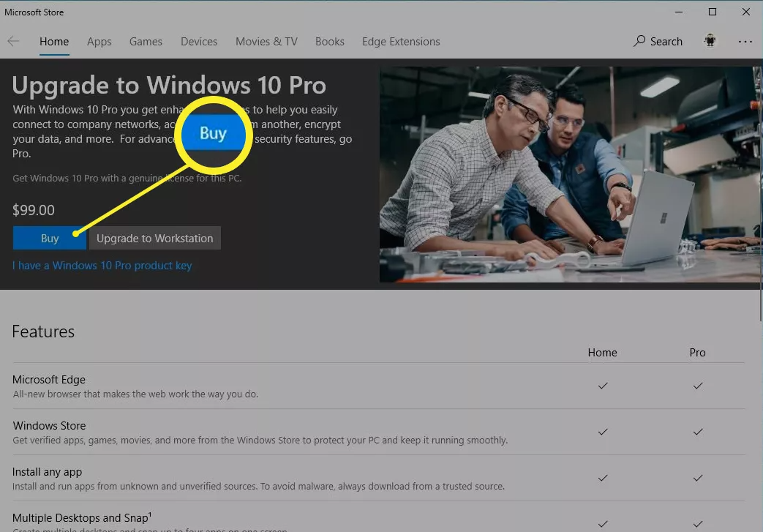Browse the Devices category
The width and height of the screenshot is (763, 532).
click(x=198, y=42)
